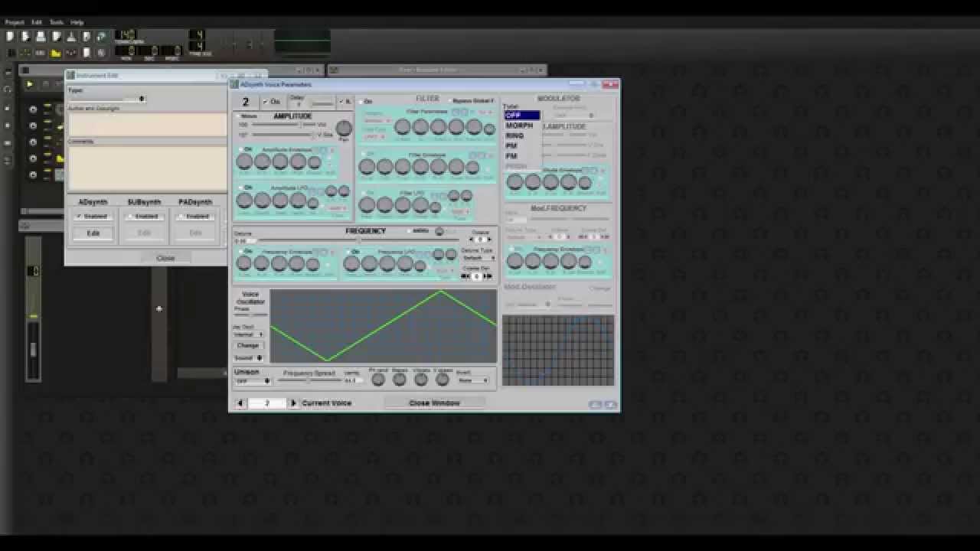Increase Coarse Det. with right arrows
This screenshot has width=980, height=551.
(488, 276)
